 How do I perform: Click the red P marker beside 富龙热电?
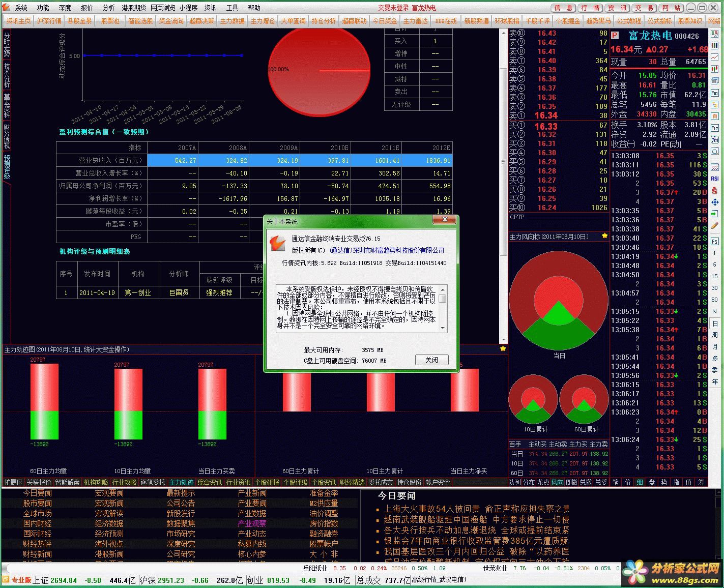pyautogui.click(x=615, y=35)
